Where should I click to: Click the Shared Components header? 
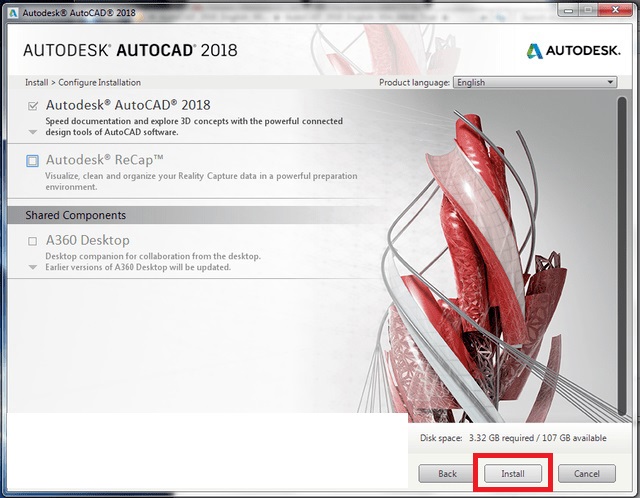(x=76, y=215)
